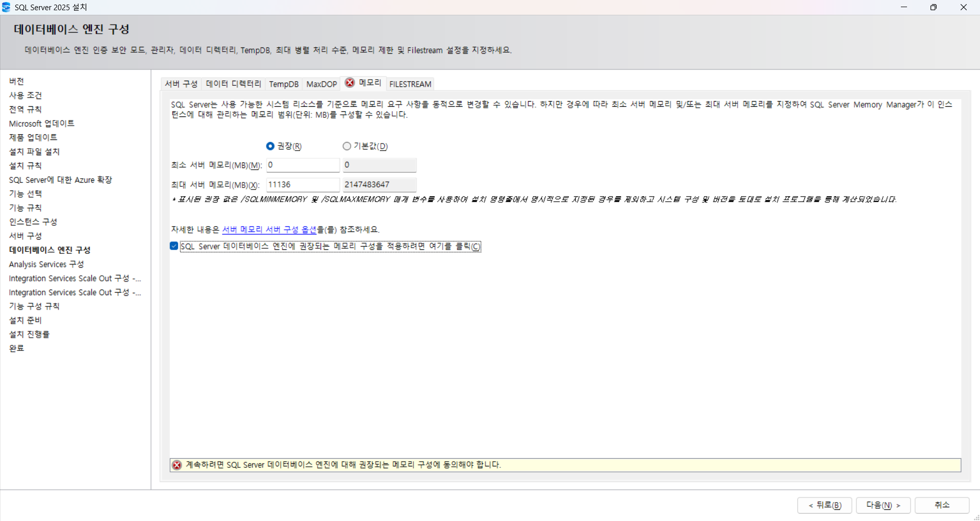Open the MaxDOP tab
This screenshot has width=980, height=521.
click(322, 84)
